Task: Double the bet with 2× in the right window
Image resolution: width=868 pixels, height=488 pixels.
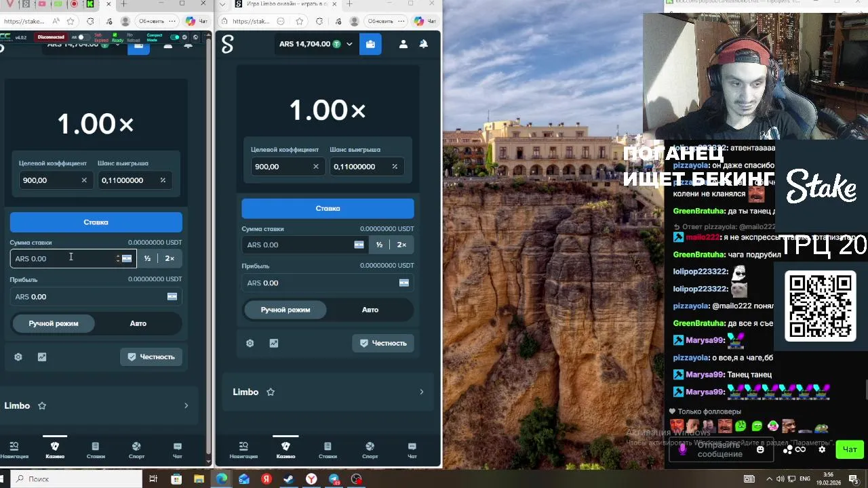Action: click(401, 245)
